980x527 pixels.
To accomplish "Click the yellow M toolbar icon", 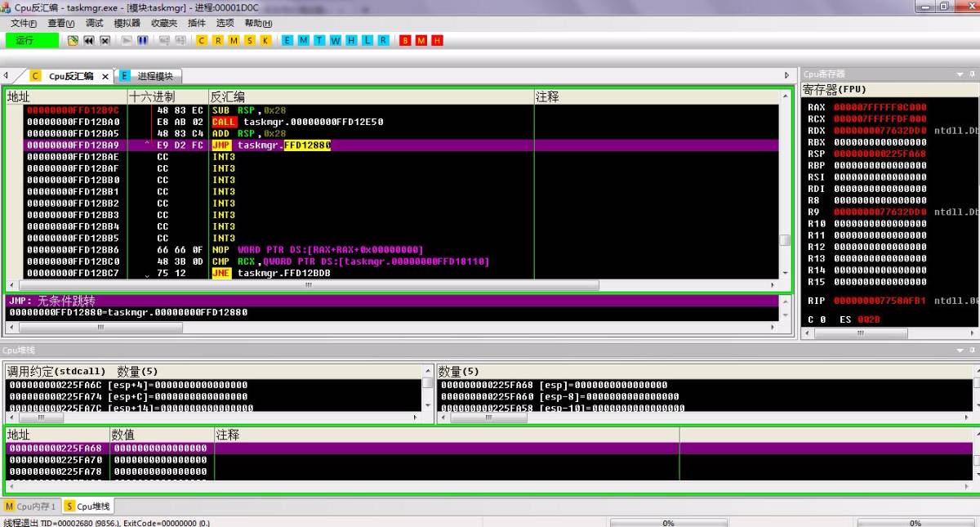I will click(x=234, y=40).
